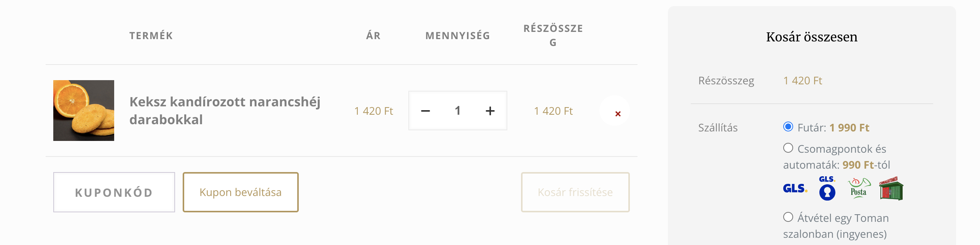Screen dimensions: 980x245
Task: Select the Futár shipping option
Action: coord(788,127)
